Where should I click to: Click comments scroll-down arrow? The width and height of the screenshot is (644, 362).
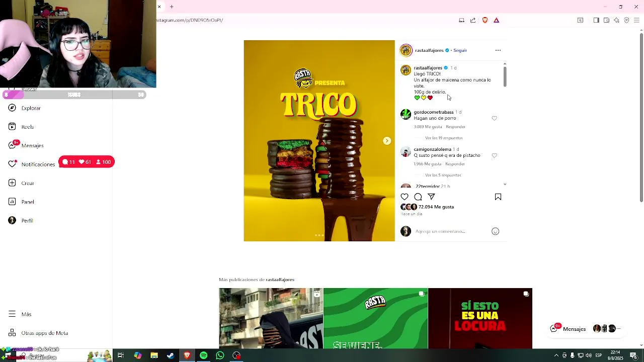[x=505, y=185]
